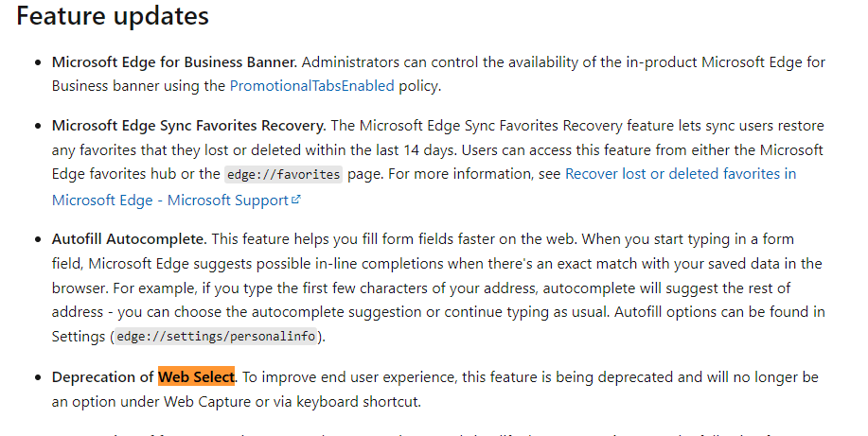
Task: Click the bold Deprecation of text
Action: [103, 376]
